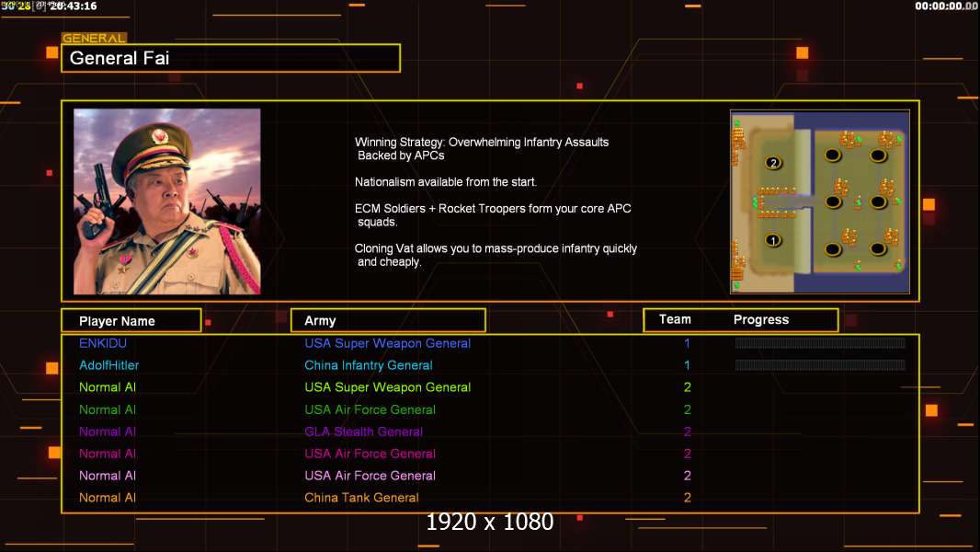This screenshot has height=552, width=980.
Task: Select start position 1 on the map
Action: [x=773, y=241]
